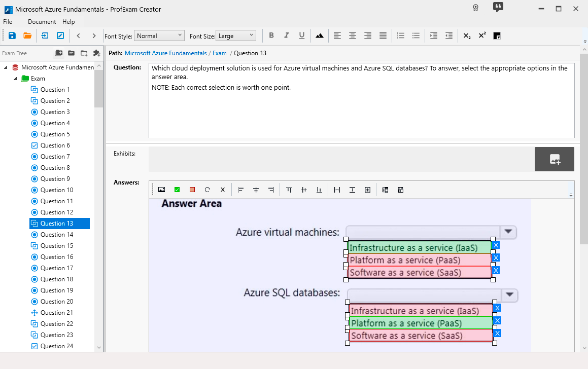This screenshot has height=369, width=588.
Task: Toggle italic formatting
Action: tap(287, 35)
